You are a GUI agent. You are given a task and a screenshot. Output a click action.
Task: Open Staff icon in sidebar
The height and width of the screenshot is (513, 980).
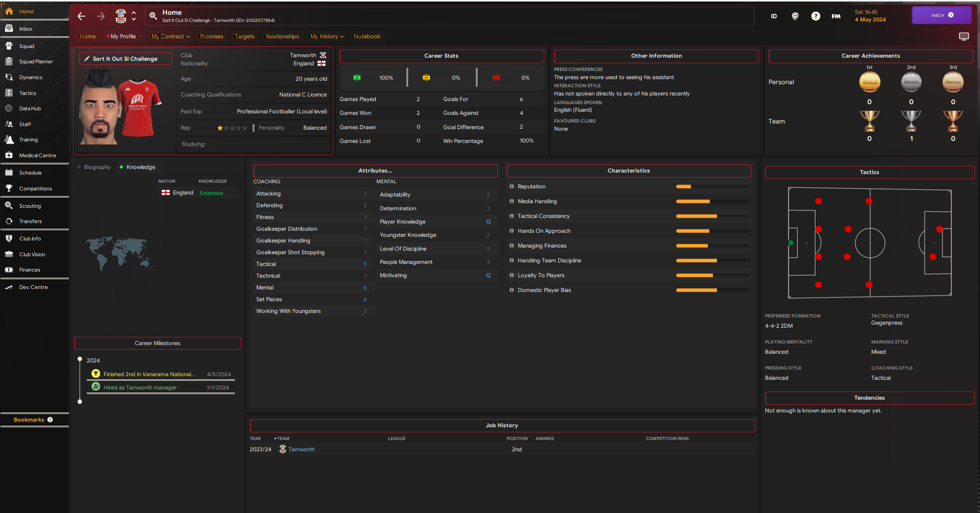pos(9,124)
